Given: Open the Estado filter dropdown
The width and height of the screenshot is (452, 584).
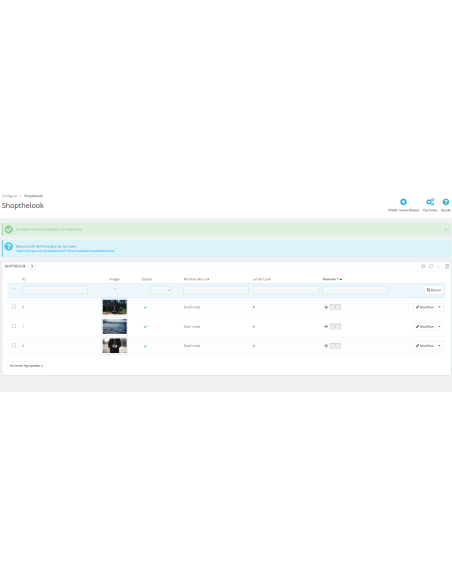Looking at the screenshot, I should [160, 290].
